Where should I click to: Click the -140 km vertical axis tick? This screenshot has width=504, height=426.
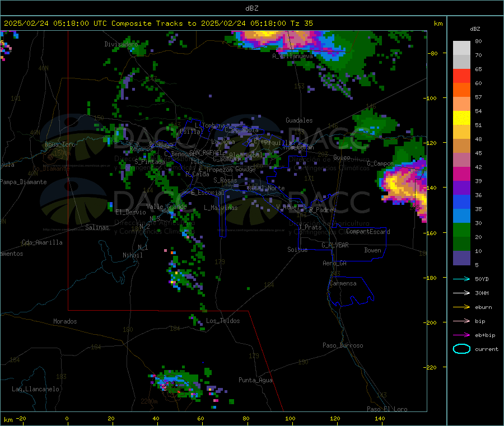coord(432,188)
